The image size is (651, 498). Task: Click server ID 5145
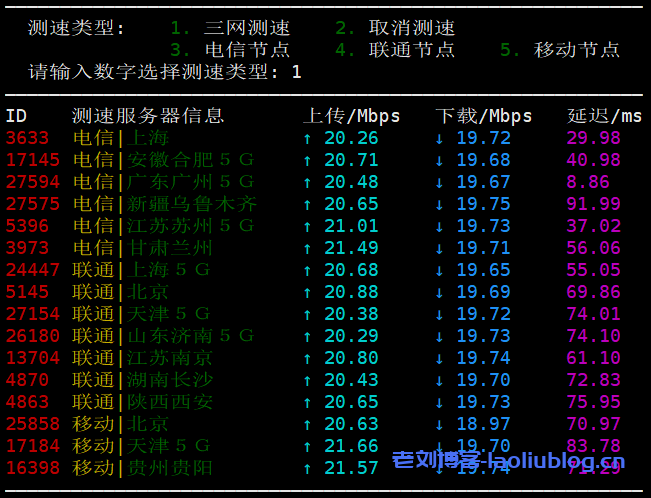[27, 292]
